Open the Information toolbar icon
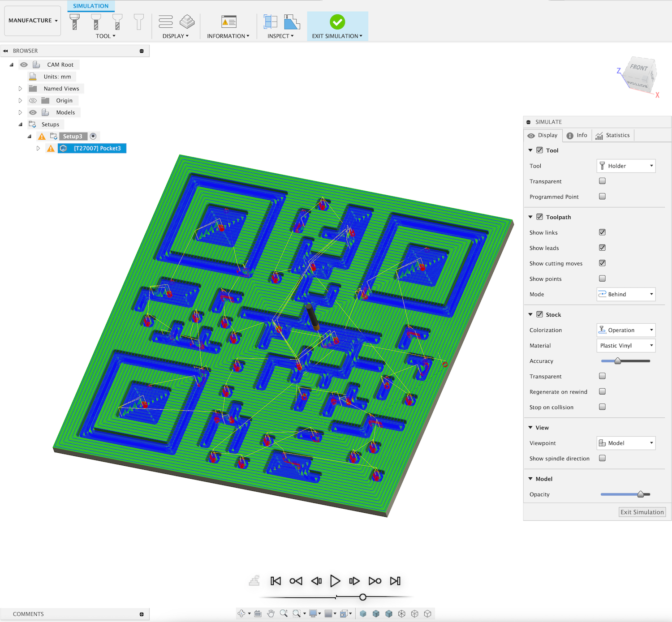 pos(228,21)
